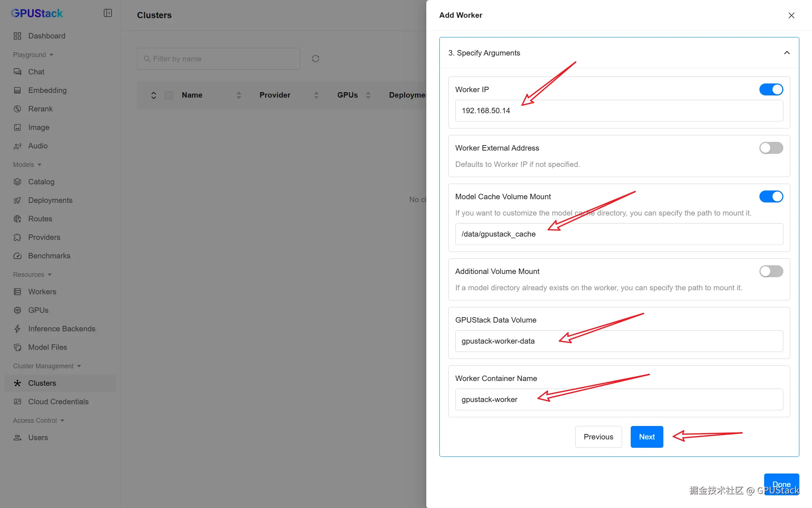812x508 pixels.
Task: Select the Deployments menu item
Action: click(x=50, y=200)
